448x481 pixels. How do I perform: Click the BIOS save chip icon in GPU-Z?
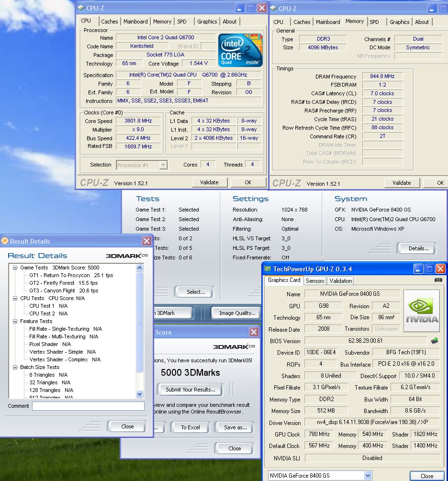pos(435,340)
